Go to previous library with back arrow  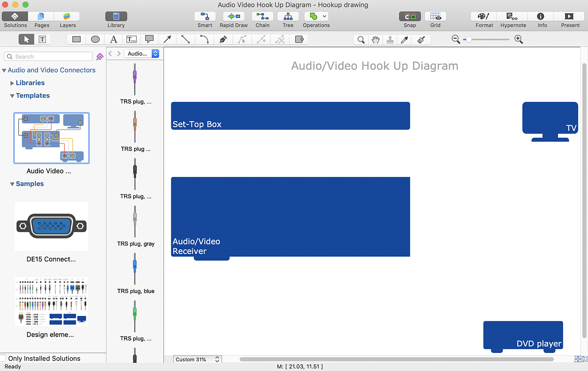[110, 54]
